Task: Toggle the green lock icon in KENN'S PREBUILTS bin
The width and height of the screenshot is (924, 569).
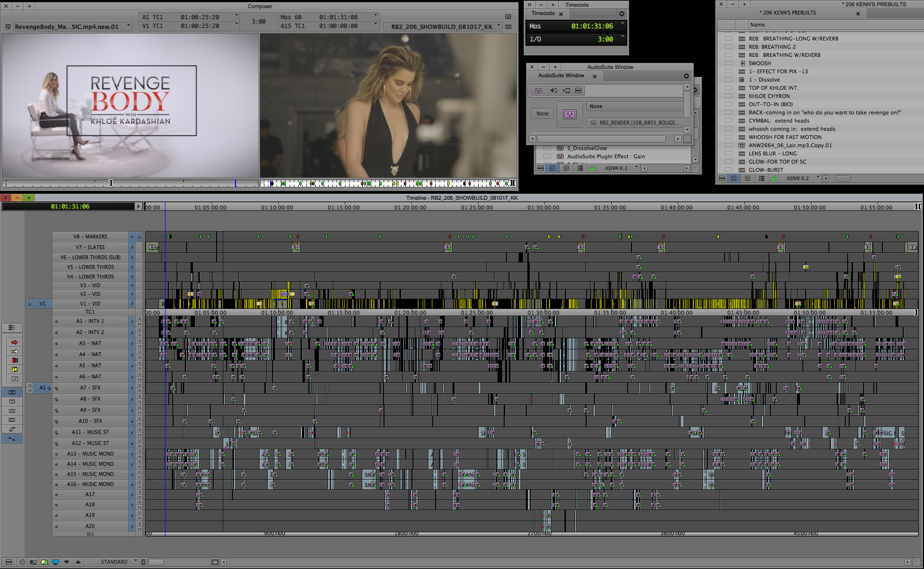Action: click(773, 179)
